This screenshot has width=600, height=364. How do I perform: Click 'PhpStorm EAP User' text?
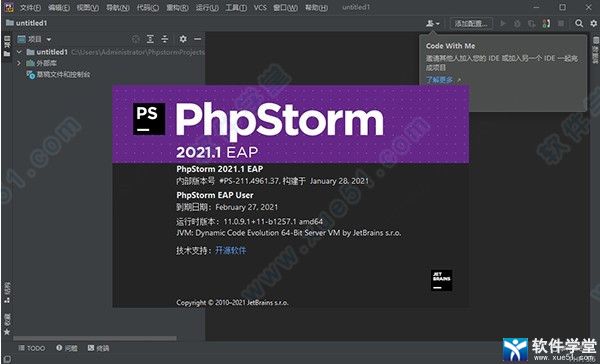coord(215,195)
